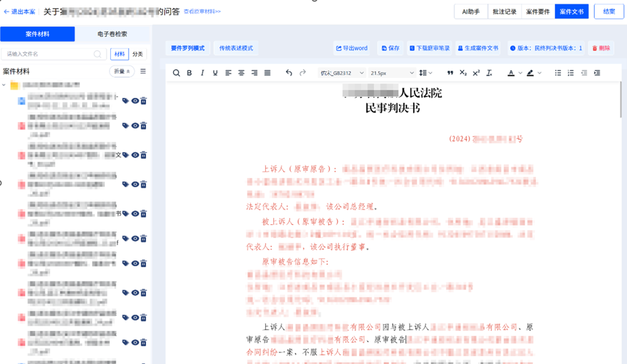627x364 pixels.
Task: Select the 案件材料 panel tab
Action: [37, 34]
